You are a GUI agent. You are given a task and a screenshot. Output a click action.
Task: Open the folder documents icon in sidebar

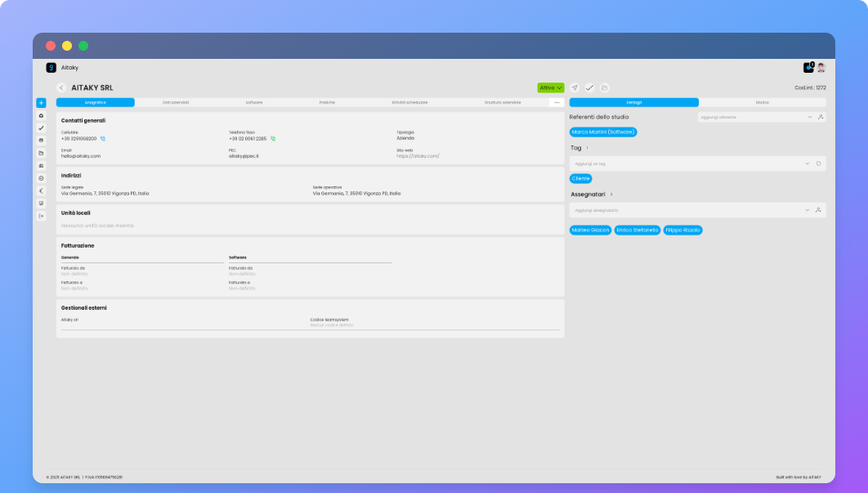[x=39, y=153]
